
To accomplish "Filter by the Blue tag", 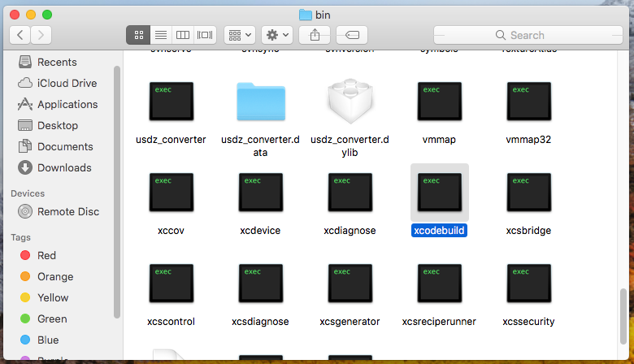I will 40,340.
